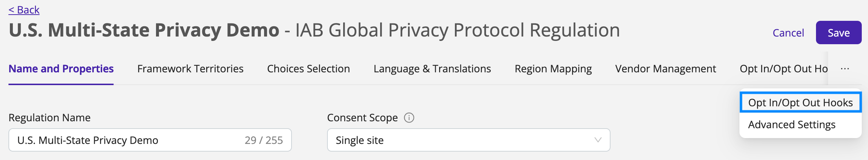Image resolution: width=868 pixels, height=160 pixels.
Task: Open the Single site combo box
Action: coord(468,140)
